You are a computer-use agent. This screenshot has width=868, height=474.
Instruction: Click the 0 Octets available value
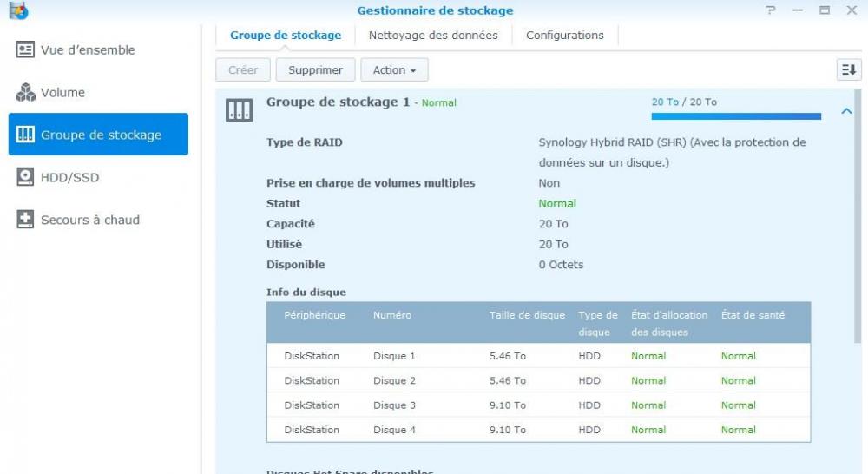(x=561, y=265)
